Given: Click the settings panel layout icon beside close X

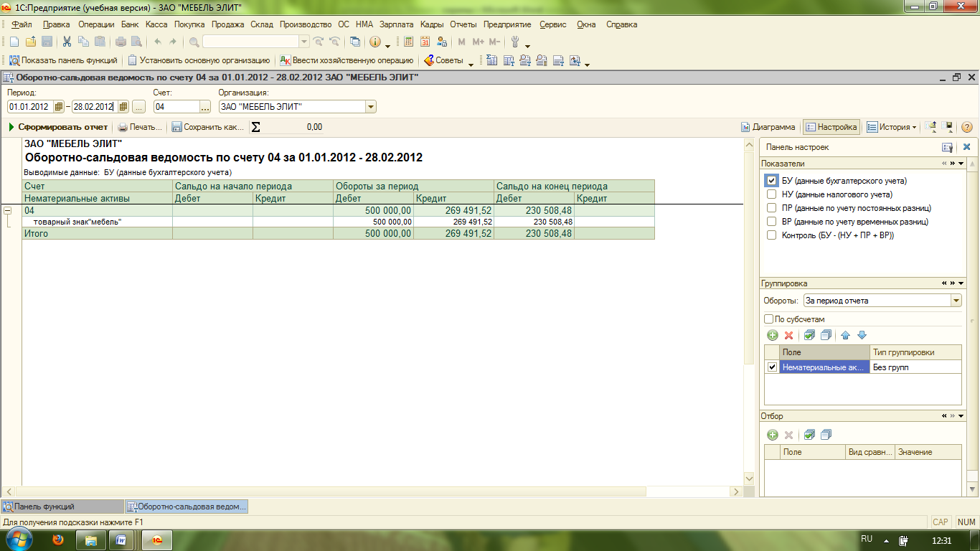Looking at the screenshot, I should tap(948, 147).
